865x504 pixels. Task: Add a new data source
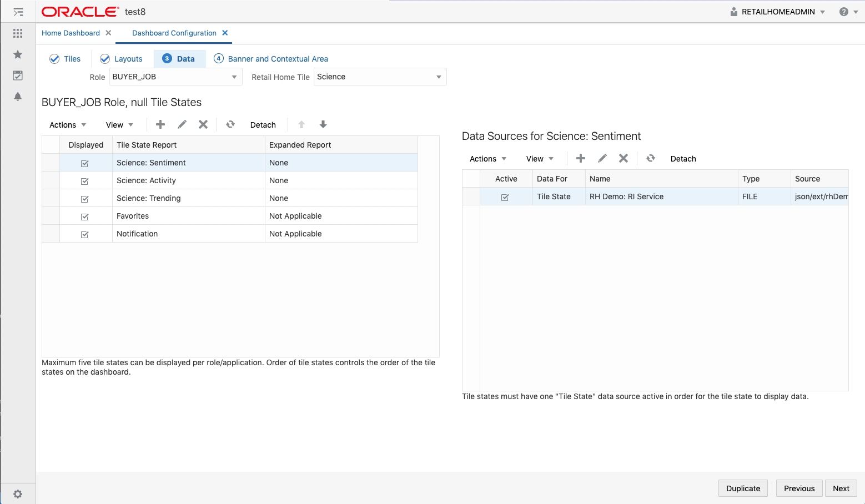580,158
